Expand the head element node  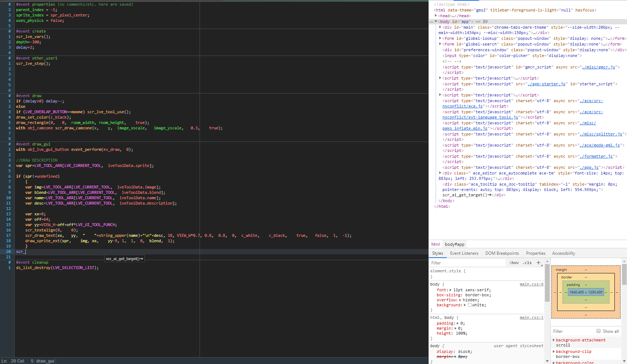coord(436,16)
